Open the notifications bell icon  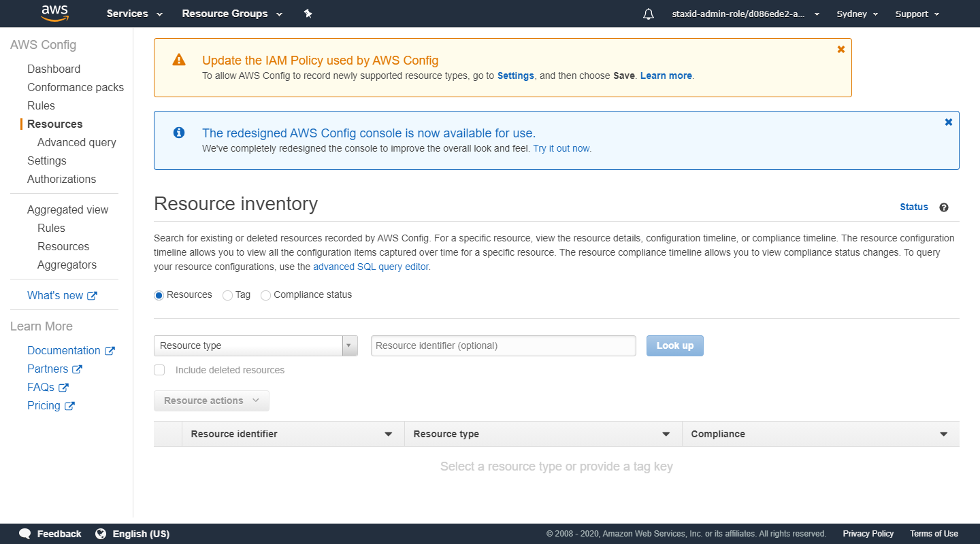[649, 14]
